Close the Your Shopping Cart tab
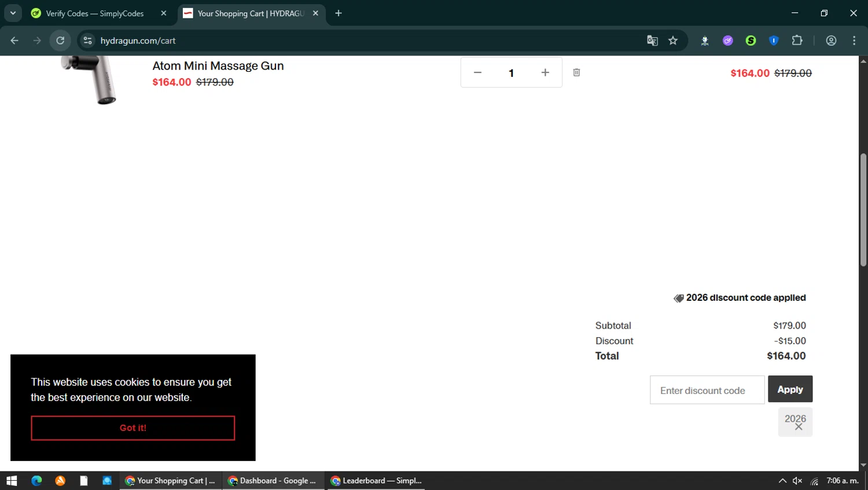 coord(315,13)
